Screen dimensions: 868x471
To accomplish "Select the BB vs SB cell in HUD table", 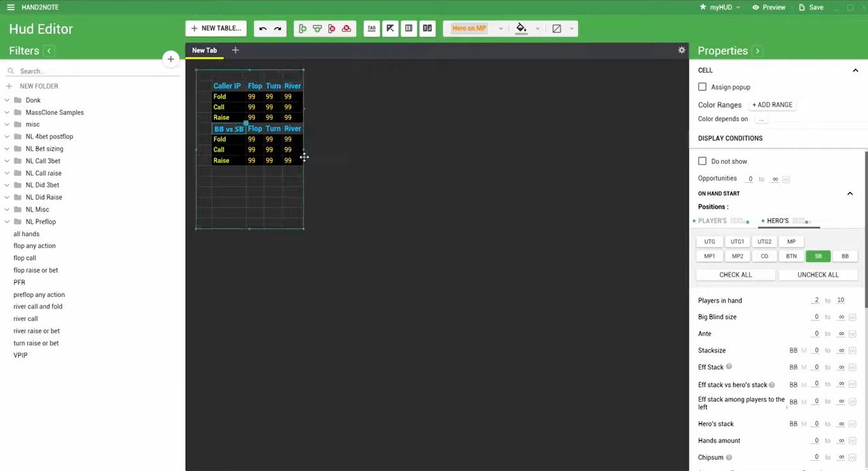I will (x=229, y=129).
